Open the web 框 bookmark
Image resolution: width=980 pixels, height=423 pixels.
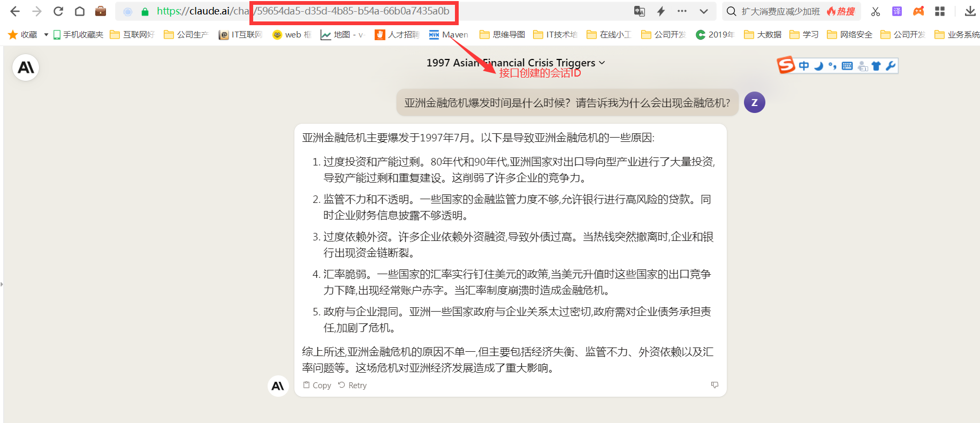click(292, 35)
